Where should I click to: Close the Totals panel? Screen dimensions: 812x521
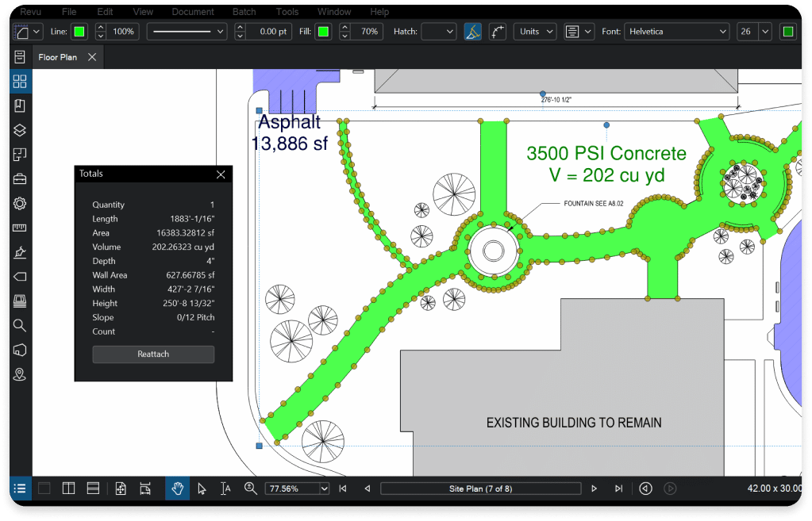(220, 174)
